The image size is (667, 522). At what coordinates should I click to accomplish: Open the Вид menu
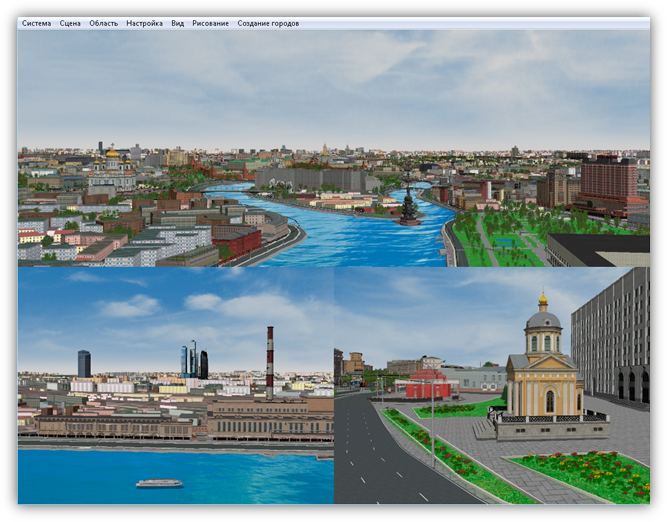pos(177,23)
